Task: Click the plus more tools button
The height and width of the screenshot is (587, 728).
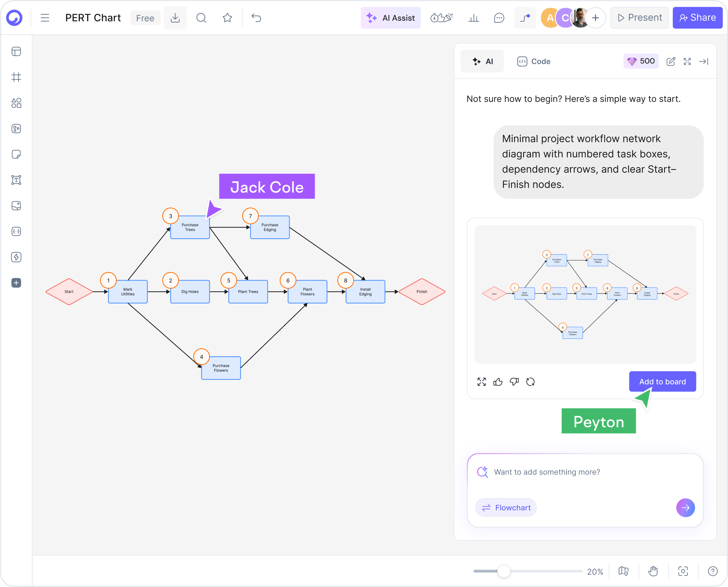Action: [x=16, y=283]
